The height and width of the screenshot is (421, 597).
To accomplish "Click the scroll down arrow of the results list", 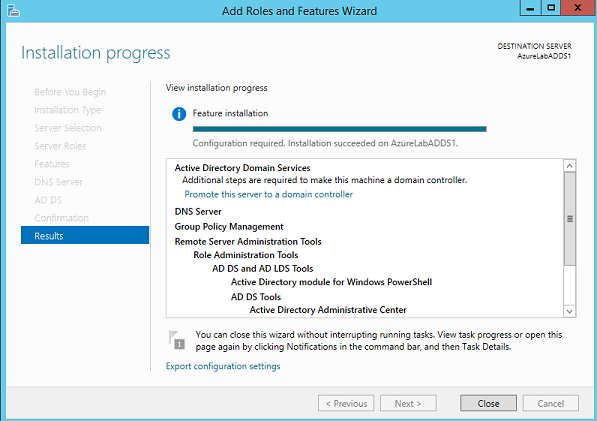I will [570, 311].
